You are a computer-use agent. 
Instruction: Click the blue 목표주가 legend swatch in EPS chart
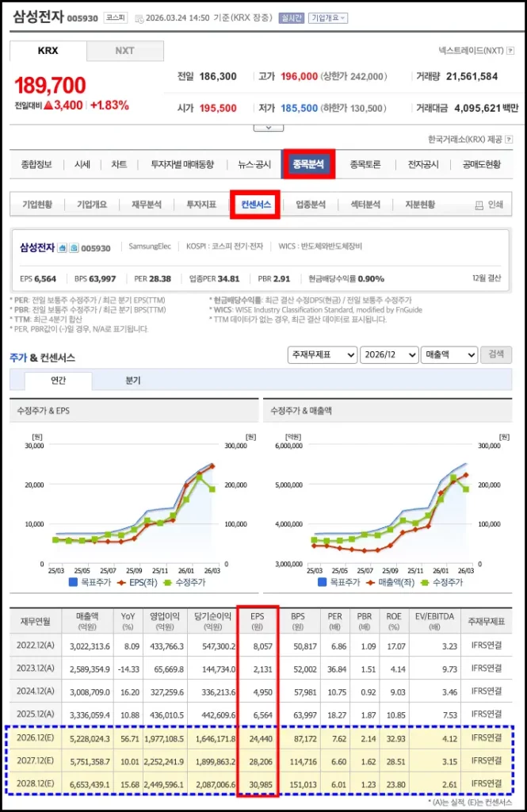[73, 582]
